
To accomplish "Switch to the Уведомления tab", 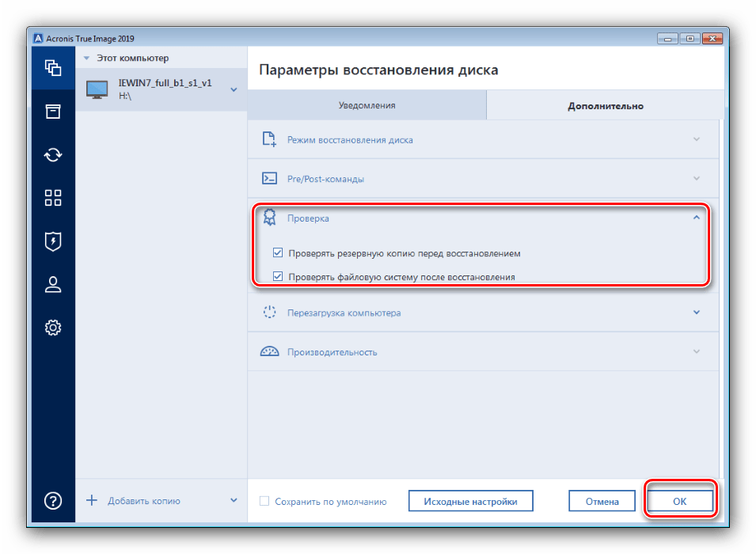I will point(367,105).
